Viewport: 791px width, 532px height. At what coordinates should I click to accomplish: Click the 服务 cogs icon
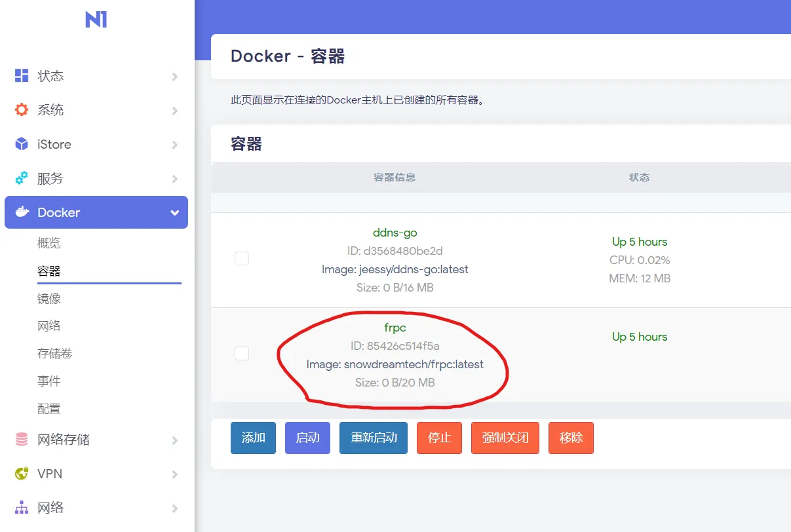pos(22,178)
